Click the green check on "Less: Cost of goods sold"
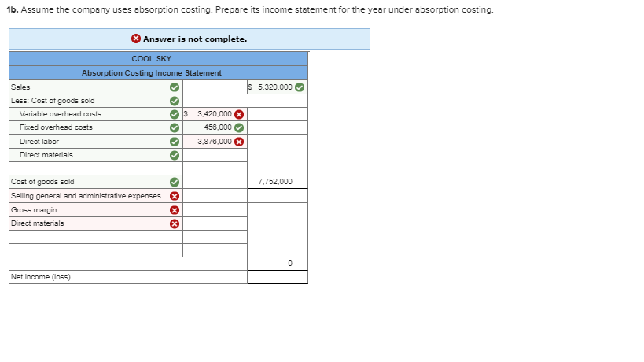This screenshot has width=644, height=362. 175,101
